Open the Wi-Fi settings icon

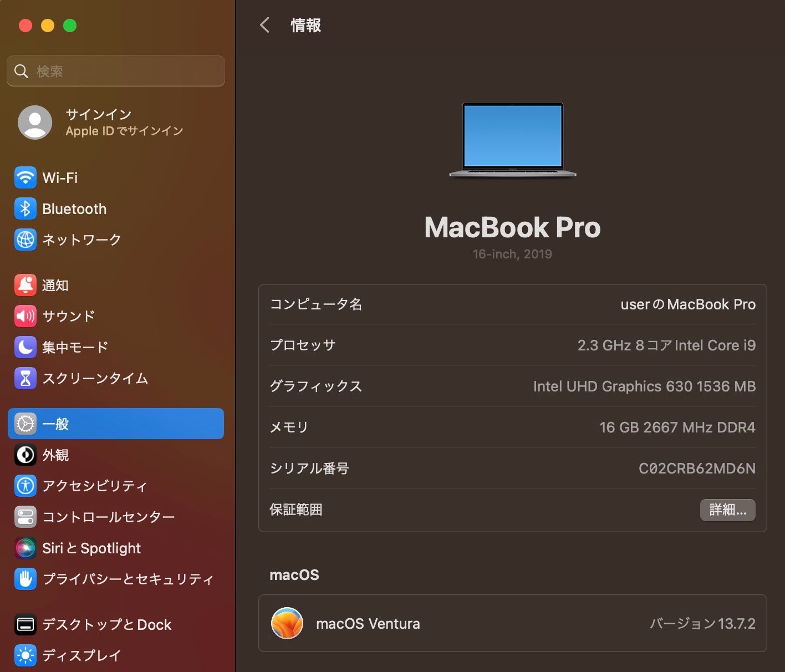pyautogui.click(x=26, y=178)
